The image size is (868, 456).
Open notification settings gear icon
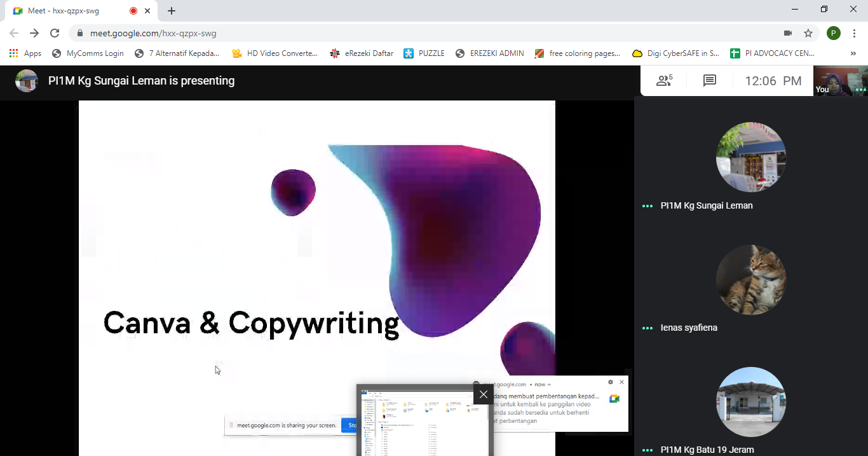click(x=611, y=382)
